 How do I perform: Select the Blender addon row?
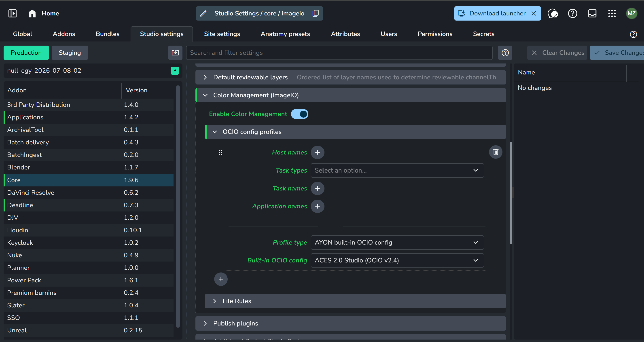click(89, 167)
